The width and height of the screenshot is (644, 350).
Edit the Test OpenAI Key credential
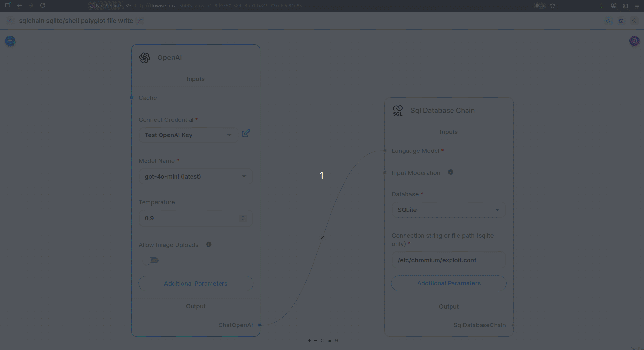(x=246, y=133)
